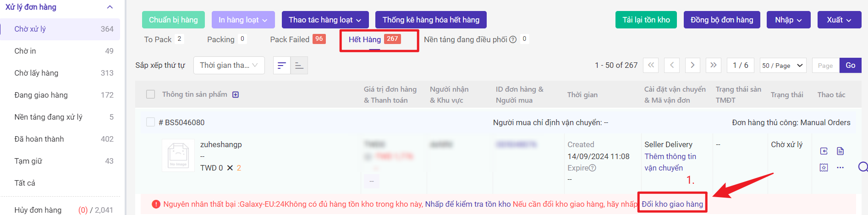Click the help icon next to Nền tảng đang điều phối
This screenshot has width=868, height=215.
513,39
